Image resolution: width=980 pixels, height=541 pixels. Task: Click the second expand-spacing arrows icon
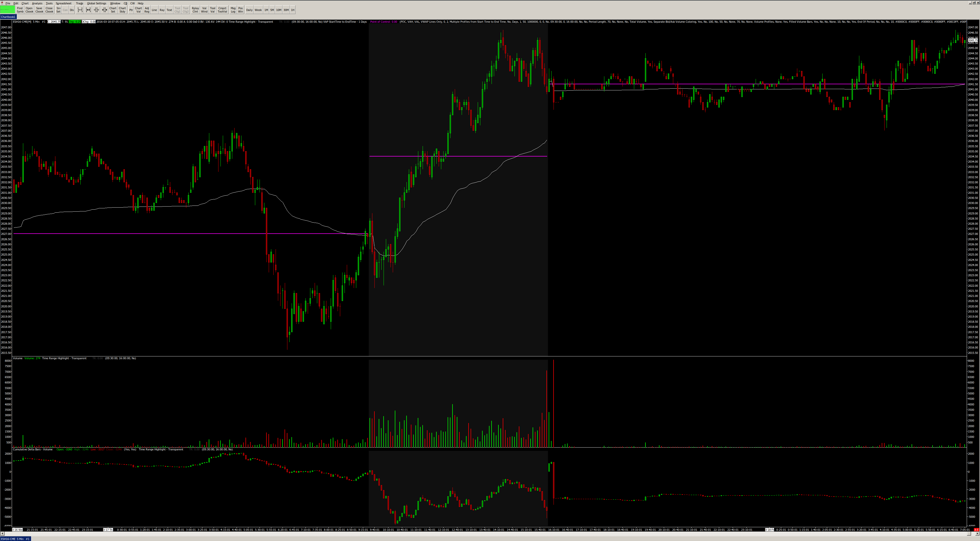88,10
